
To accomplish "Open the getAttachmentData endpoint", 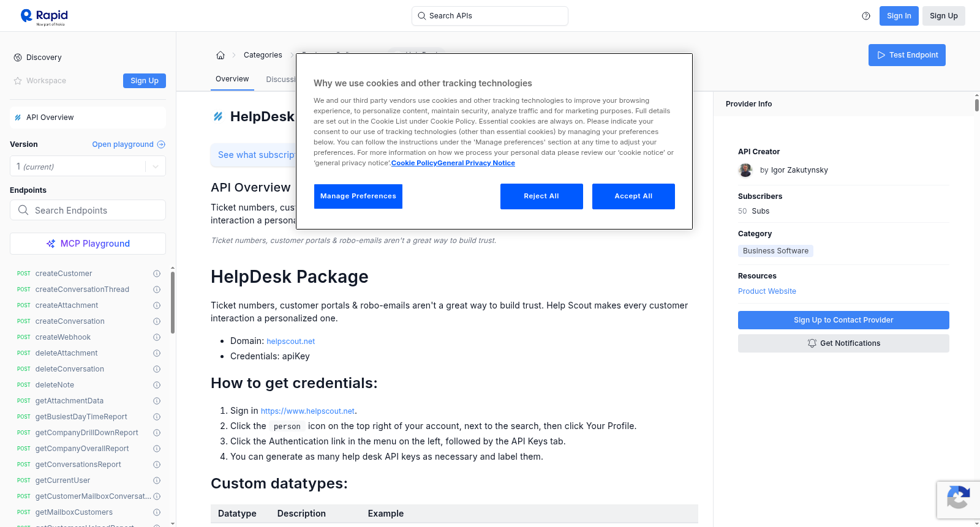I will pyautogui.click(x=69, y=401).
